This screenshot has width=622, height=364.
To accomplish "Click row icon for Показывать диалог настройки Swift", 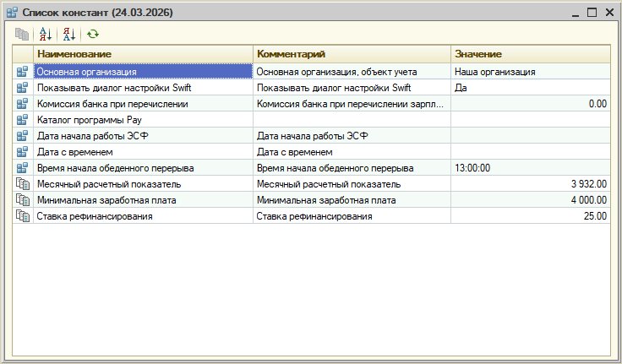I will (22, 88).
